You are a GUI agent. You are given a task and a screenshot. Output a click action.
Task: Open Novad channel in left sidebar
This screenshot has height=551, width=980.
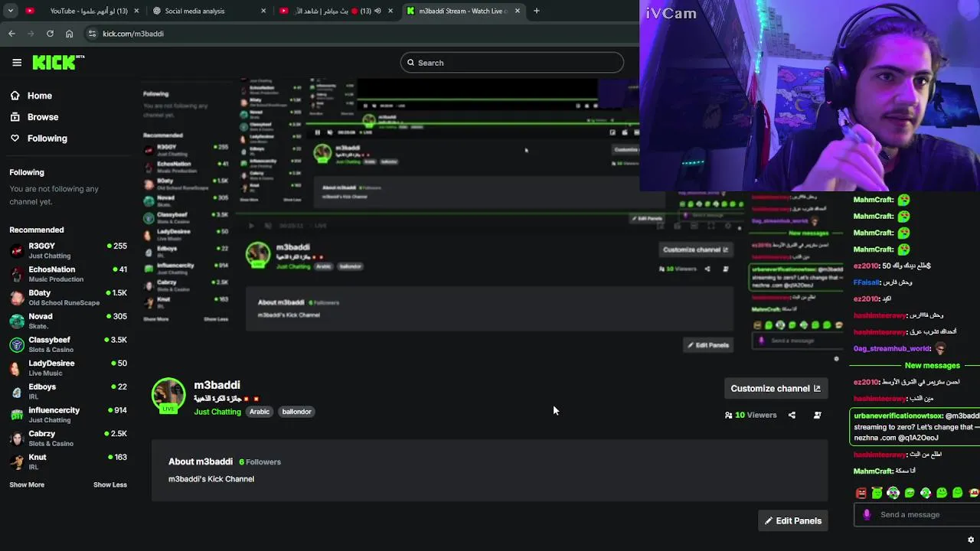coord(68,321)
